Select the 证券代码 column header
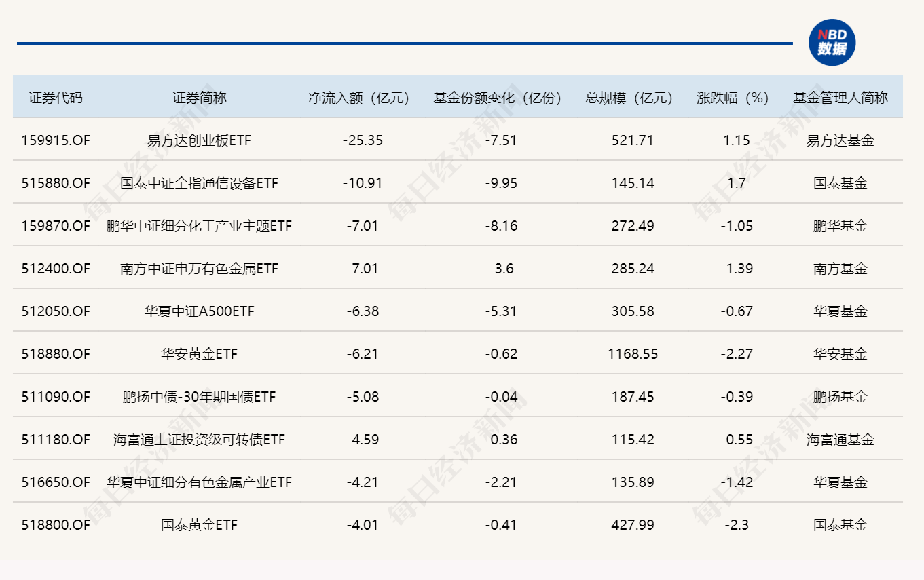 [56, 98]
